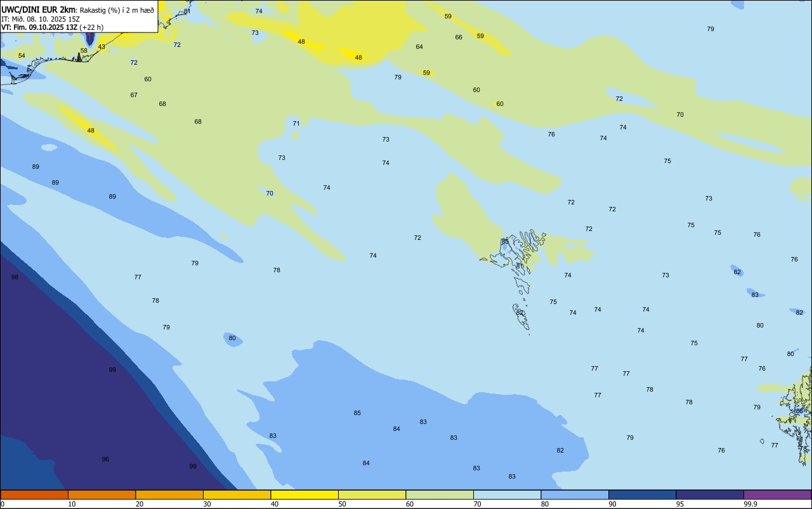
Task: Click the humidity value 96 on the map
Action: pyautogui.click(x=105, y=459)
